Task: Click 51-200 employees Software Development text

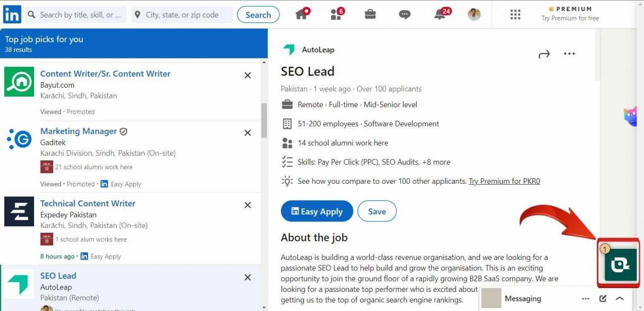Action: point(368,124)
